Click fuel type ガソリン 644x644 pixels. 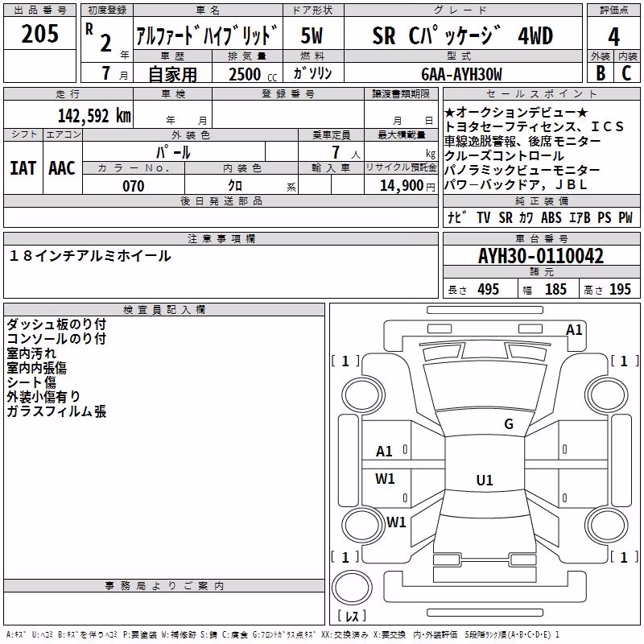[312, 73]
